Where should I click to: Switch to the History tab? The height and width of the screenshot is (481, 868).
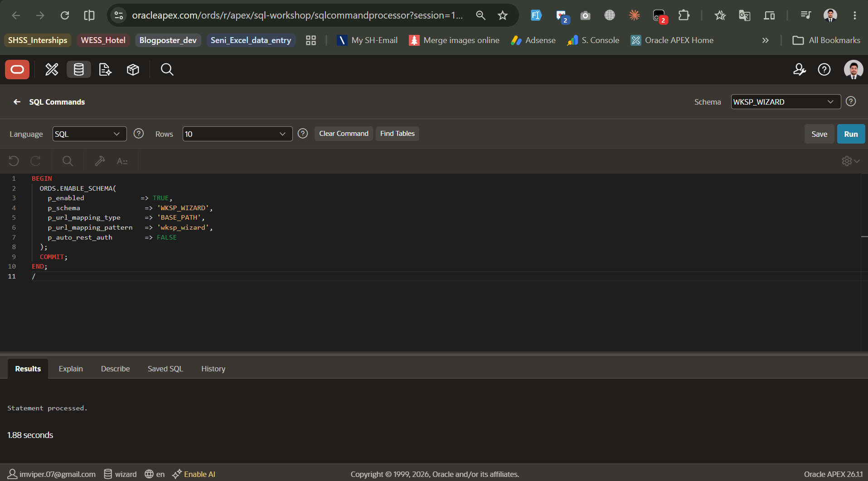point(213,369)
